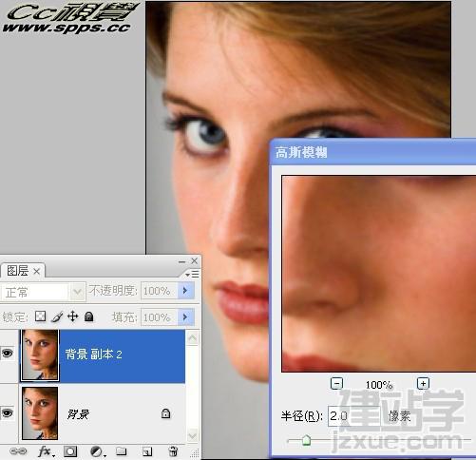The width and height of the screenshot is (476, 460).
Task: Toggle lock all for the layer
Action: coord(89,316)
